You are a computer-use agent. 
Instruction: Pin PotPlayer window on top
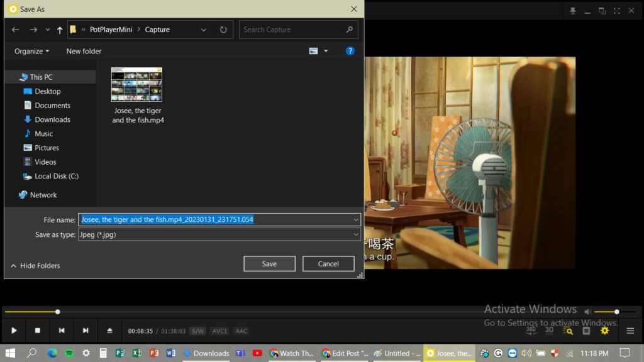pos(572,11)
